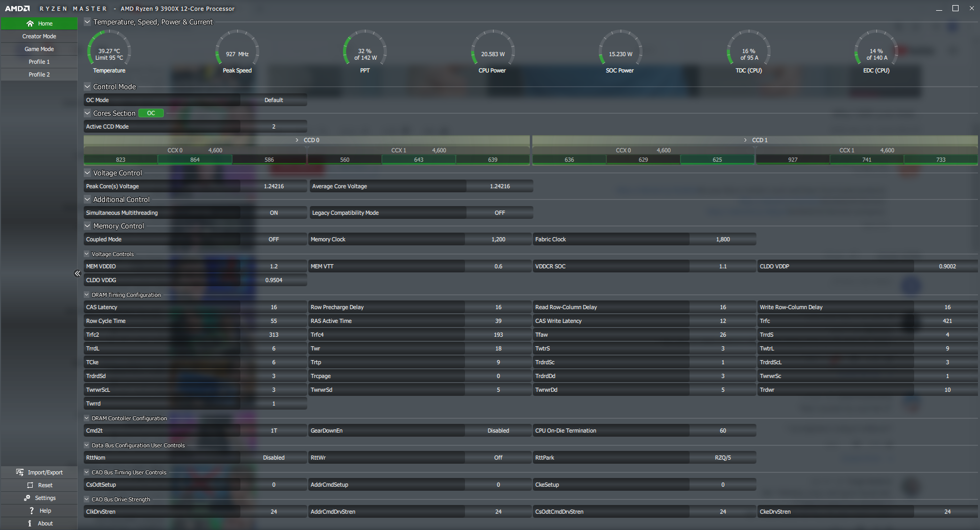This screenshot has width=980, height=530.
Task: Click the core bar showing 927
Action: (793, 160)
